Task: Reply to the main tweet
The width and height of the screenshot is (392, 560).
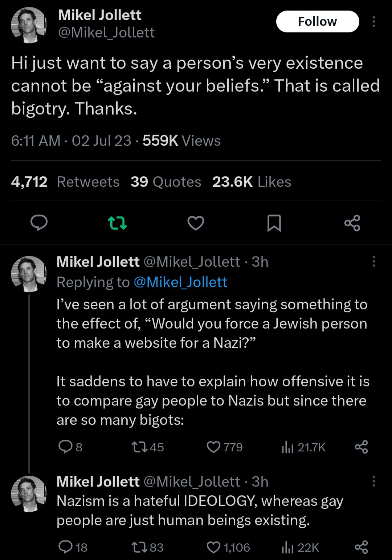Action: (39, 223)
